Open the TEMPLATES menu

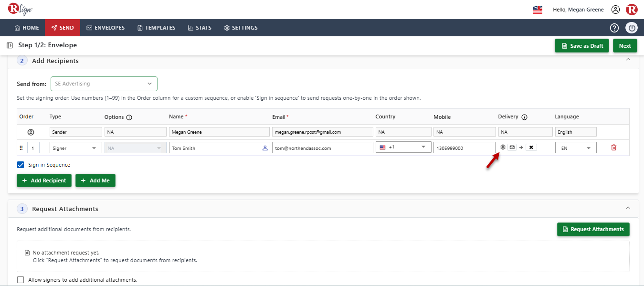coord(156,28)
